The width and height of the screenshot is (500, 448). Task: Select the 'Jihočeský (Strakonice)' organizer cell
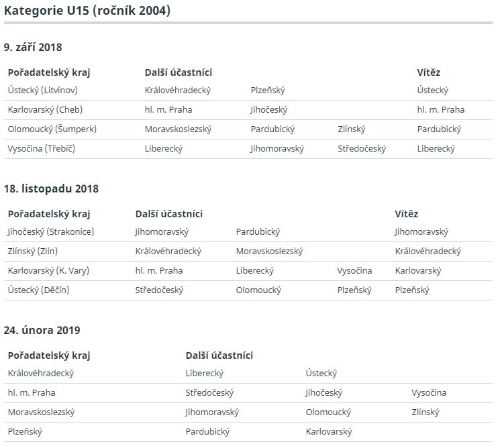point(51,231)
